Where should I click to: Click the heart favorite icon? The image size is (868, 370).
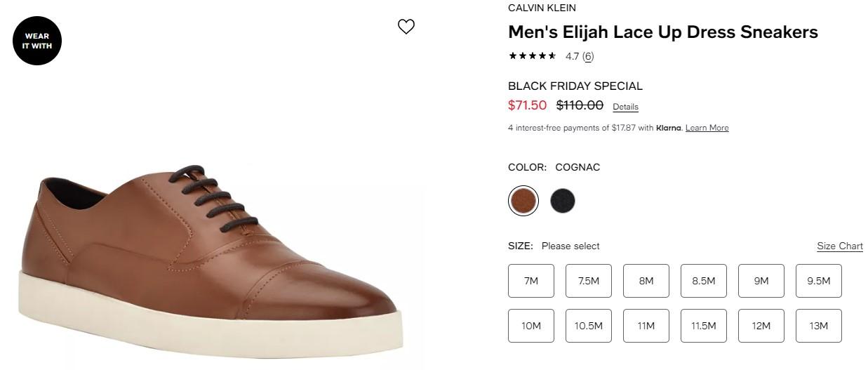(x=406, y=27)
